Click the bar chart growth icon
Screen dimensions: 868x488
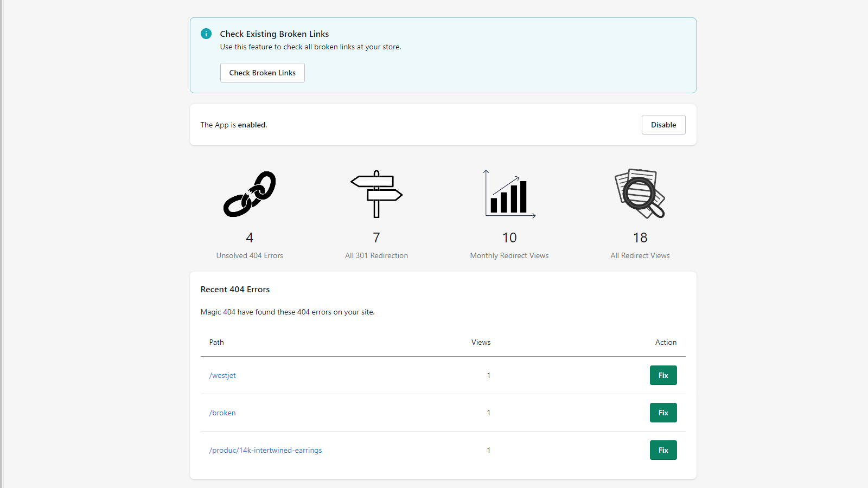coord(509,194)
